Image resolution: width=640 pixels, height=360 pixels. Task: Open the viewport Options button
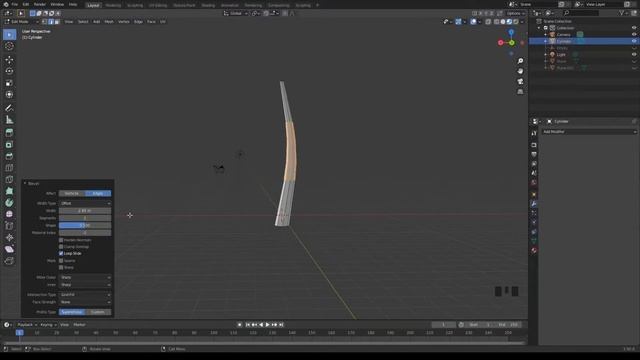[x=515, y=13]
